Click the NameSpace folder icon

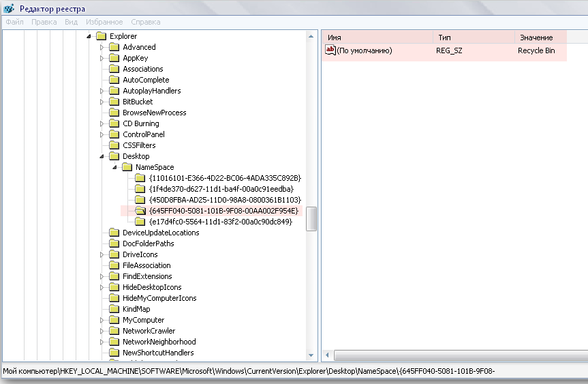[127, 166]
